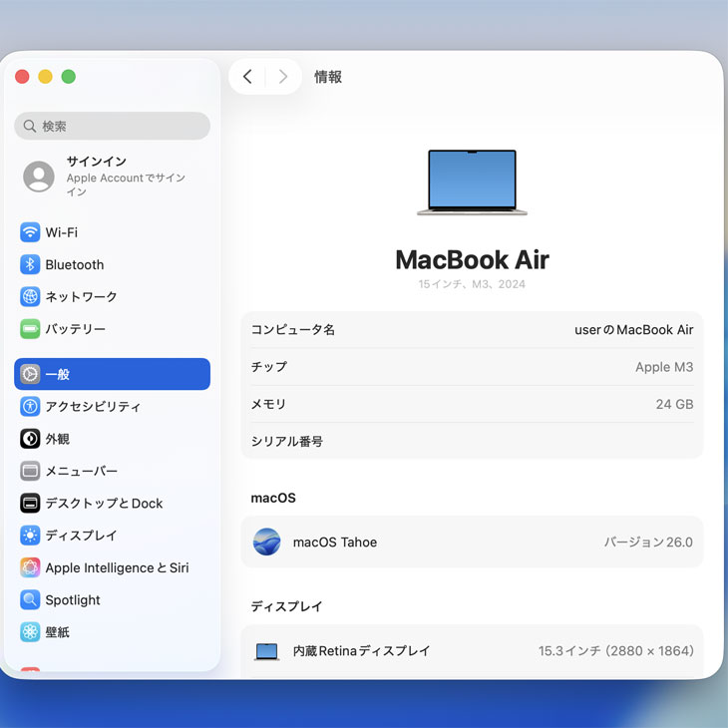Screen dimensions: 728x728
Task: Select the Bluetooth icon in sidebar
Action: [x=30, y=264]
